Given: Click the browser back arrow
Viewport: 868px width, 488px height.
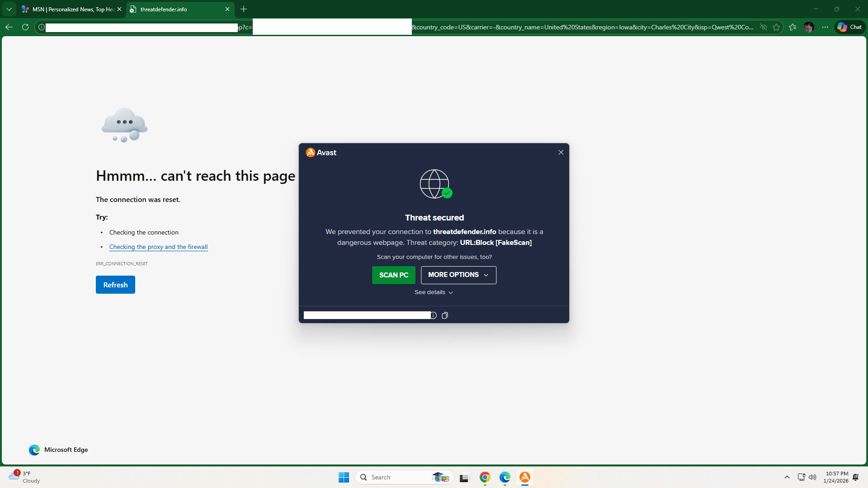Looking at the screenshot, I should (9, 27).
